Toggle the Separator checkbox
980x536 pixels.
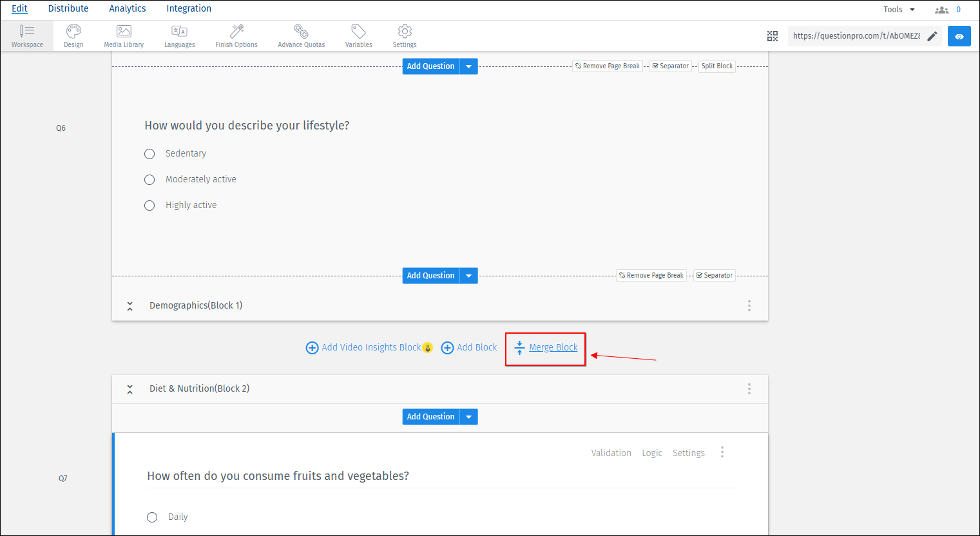click(670, 66)
